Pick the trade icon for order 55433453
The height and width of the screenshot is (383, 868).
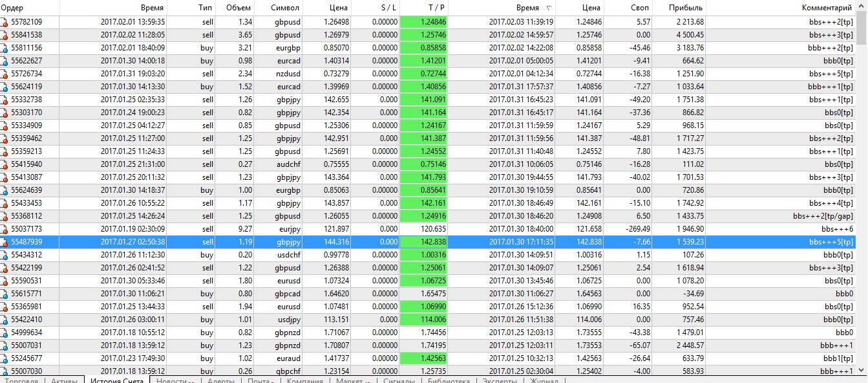tap(5, 203)
